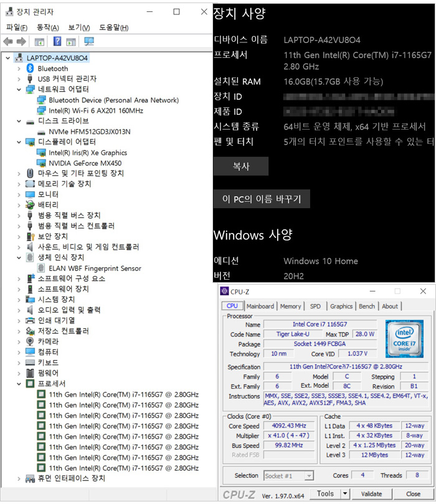Click the 프로세서 category icon

30,384
